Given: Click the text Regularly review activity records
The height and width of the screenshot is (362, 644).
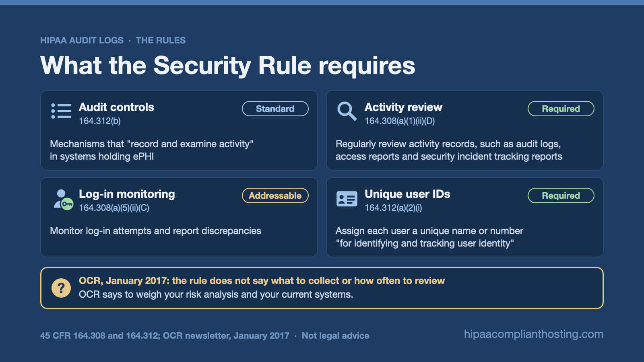Looking at the screenshot, I should tap(449, 150).
